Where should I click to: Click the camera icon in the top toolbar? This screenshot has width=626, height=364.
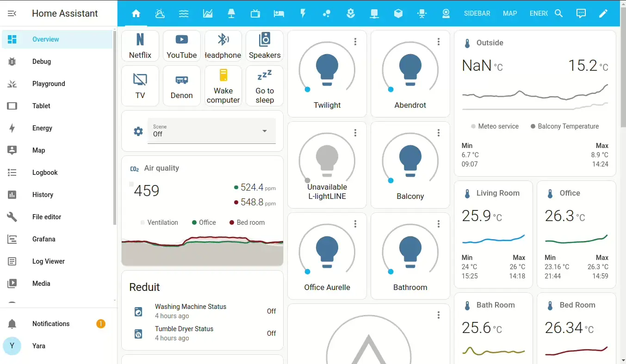pyautogui.click(x=446, y=13)
